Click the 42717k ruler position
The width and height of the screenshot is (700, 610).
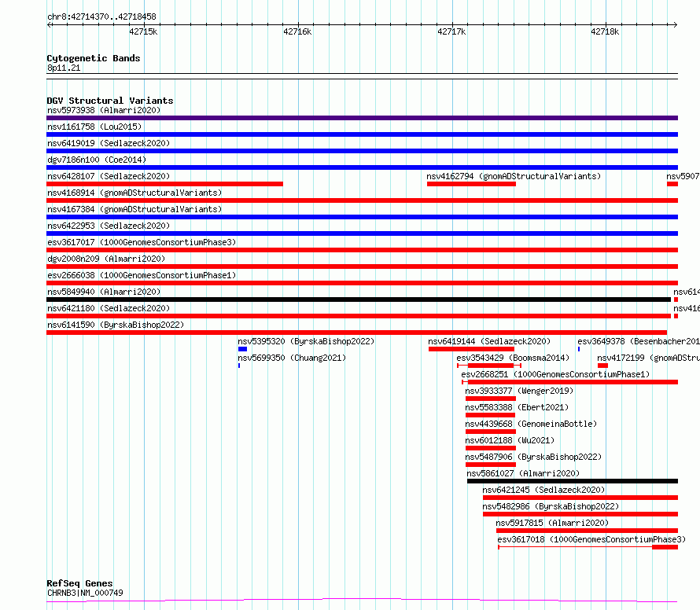point(451,31)
